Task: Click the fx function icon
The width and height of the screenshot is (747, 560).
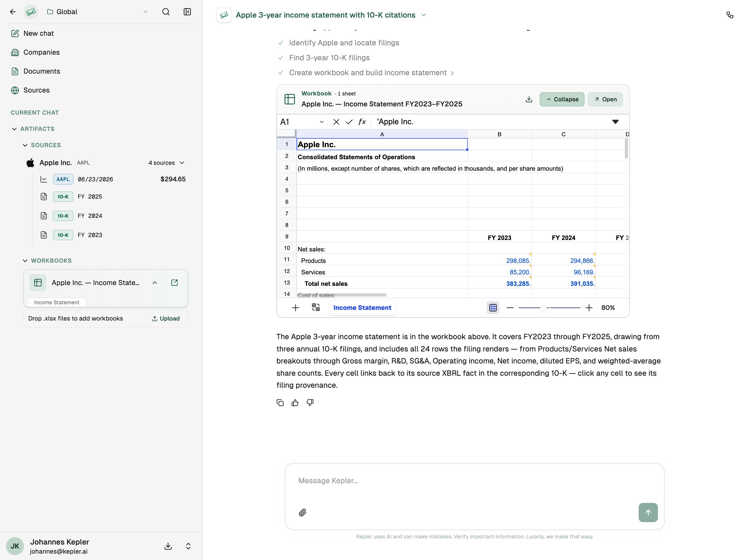Action: [362, 122]
